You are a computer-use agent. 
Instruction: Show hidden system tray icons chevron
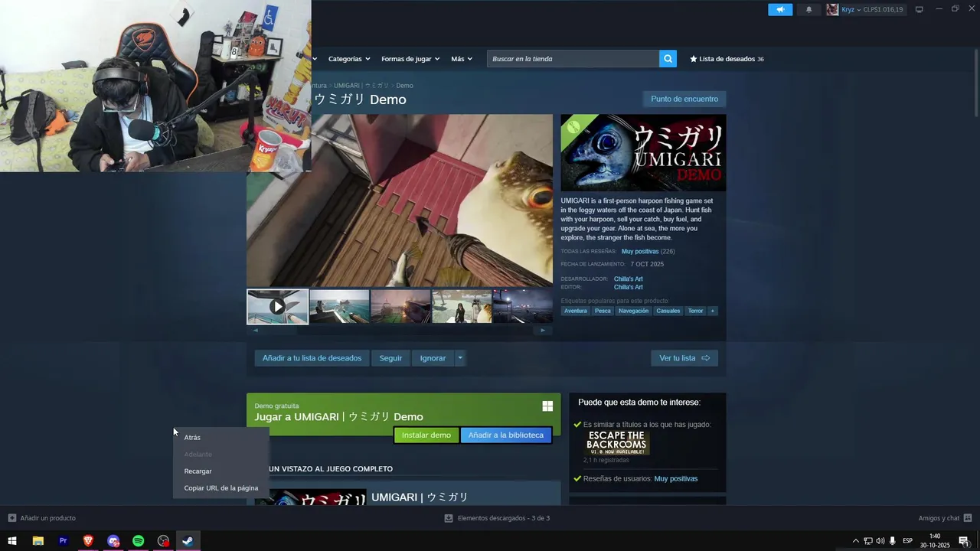tap(856, 541)
